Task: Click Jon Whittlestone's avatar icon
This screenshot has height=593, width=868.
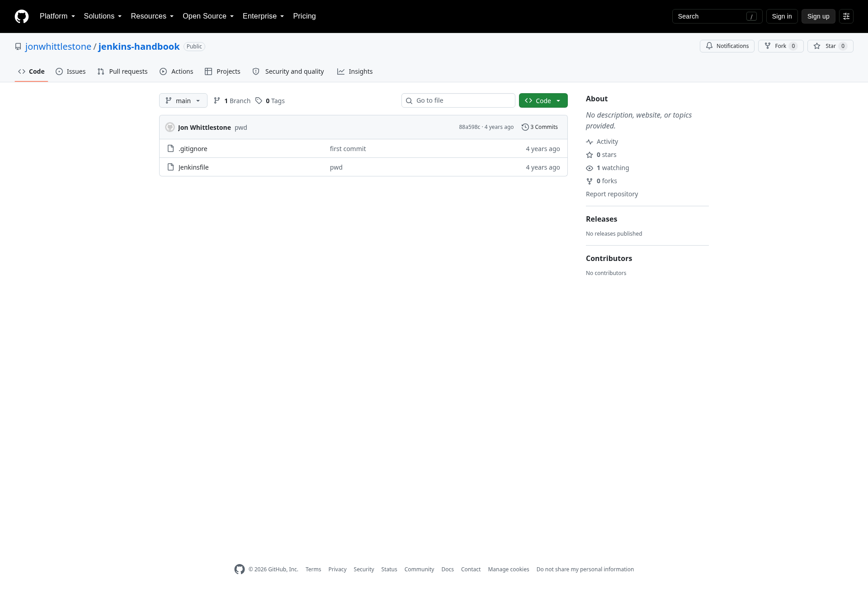Action: tap(170, 127)
